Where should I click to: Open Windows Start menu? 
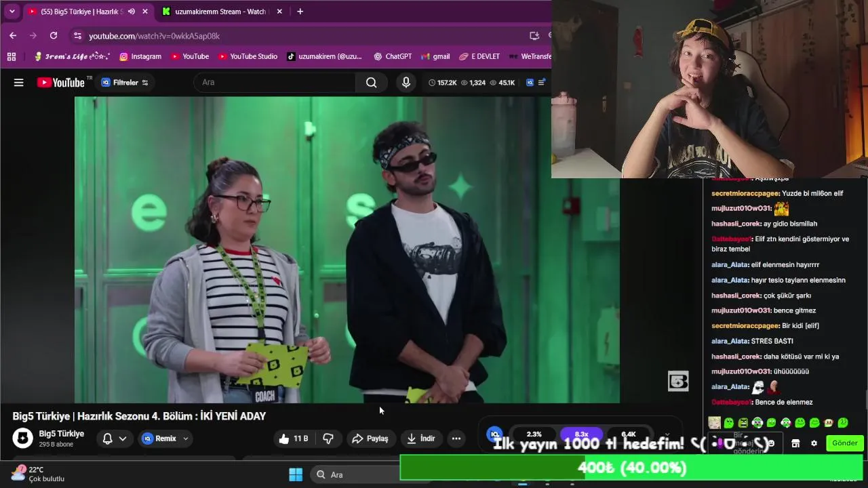(x=296, y=474)
